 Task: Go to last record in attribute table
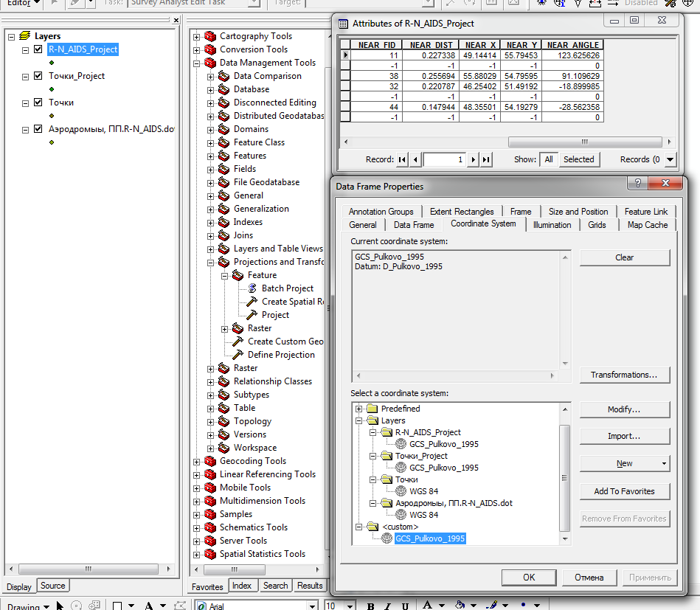point(486,159)
